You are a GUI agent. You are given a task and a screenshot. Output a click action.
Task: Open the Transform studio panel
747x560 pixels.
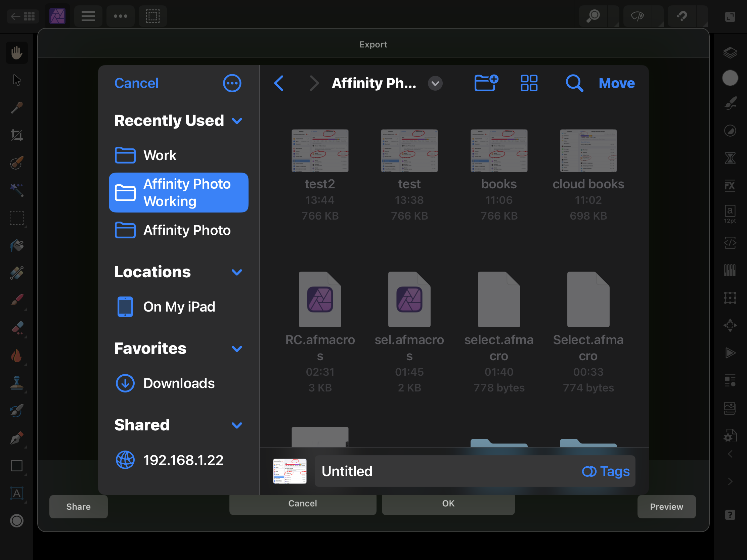730,298
